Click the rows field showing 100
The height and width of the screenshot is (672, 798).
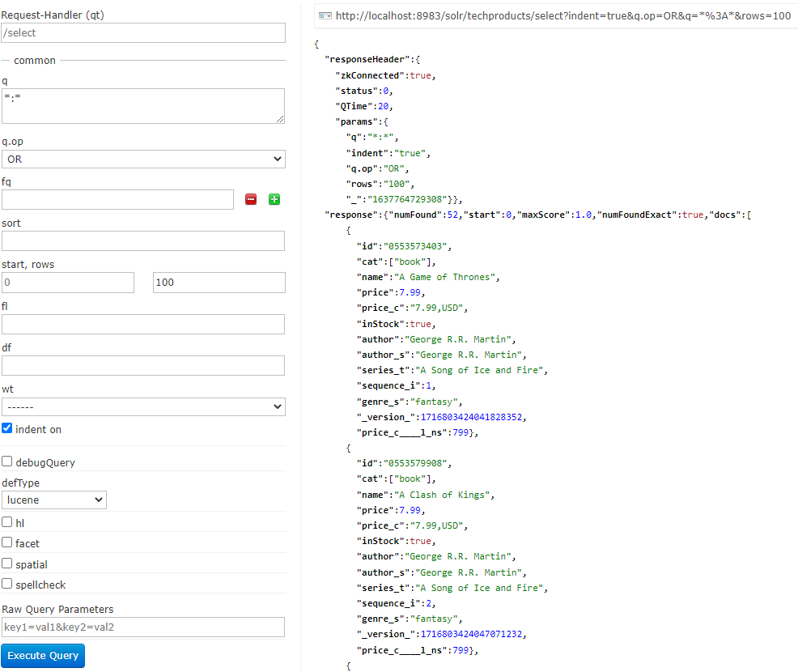click(x=219, y=283)
